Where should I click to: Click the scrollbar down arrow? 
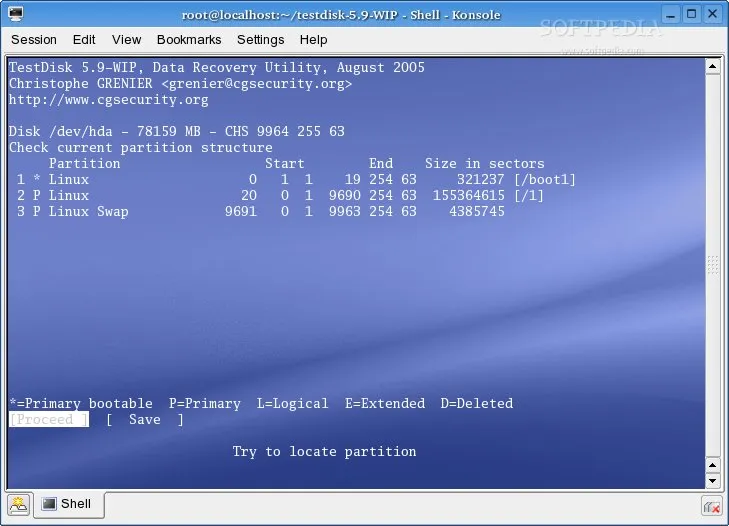point(711,481)
